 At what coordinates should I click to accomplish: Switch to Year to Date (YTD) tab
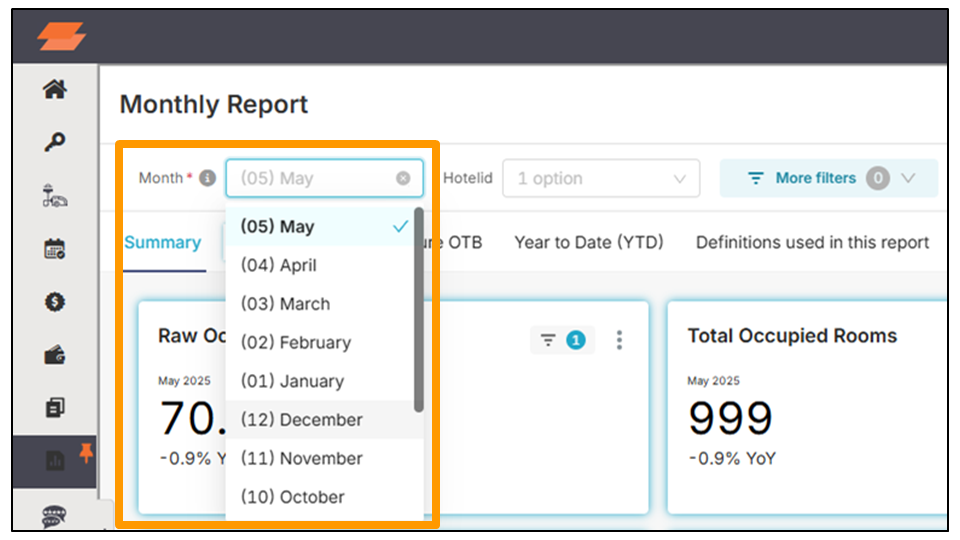coord(589,242)
